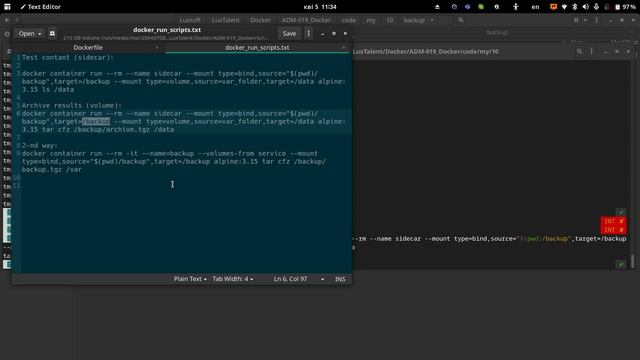Select '10' in file manager path bar
Image resolution: width=640 pixels, height=360 pixels.
click(390, 20)
